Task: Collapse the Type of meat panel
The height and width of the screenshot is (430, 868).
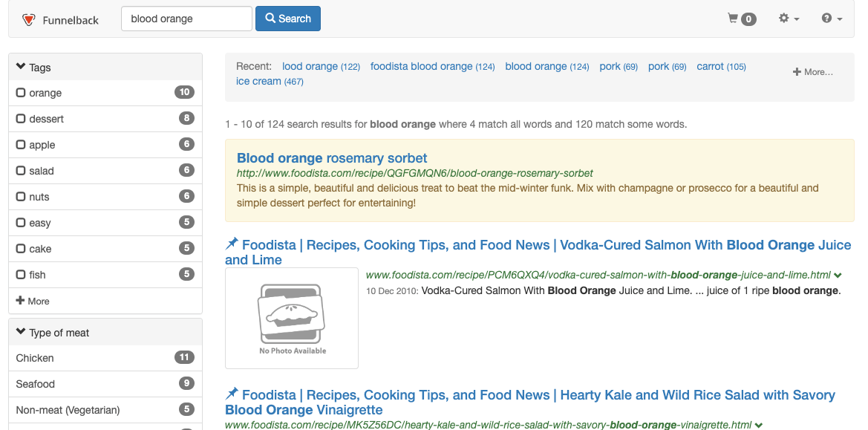Action: point(21,332)
